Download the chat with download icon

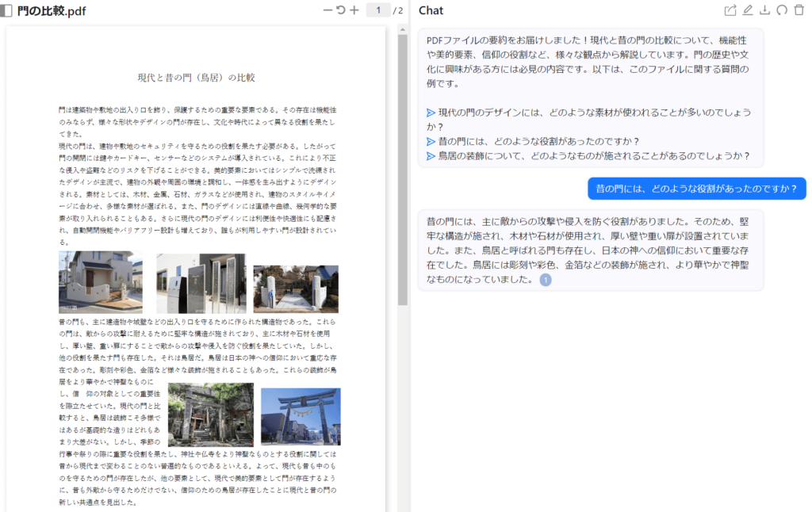click(764, 10)
